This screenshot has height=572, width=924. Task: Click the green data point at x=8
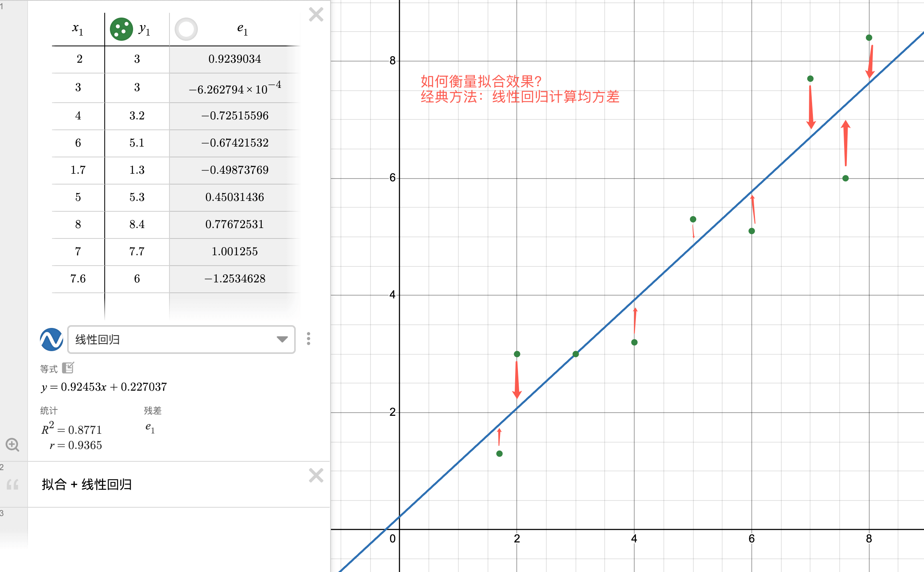coord(869,38)
